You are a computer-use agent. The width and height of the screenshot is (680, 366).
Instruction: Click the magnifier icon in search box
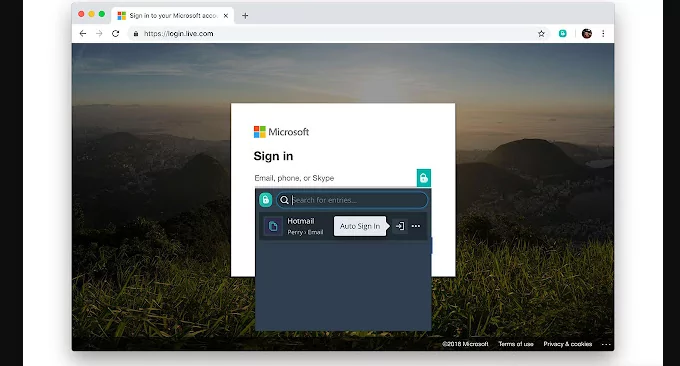tap(284, 200)
